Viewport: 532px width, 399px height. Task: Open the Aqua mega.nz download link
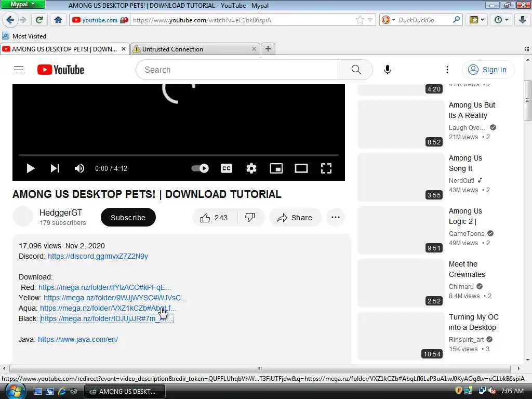pyautogui.click(x=108, y=308)
